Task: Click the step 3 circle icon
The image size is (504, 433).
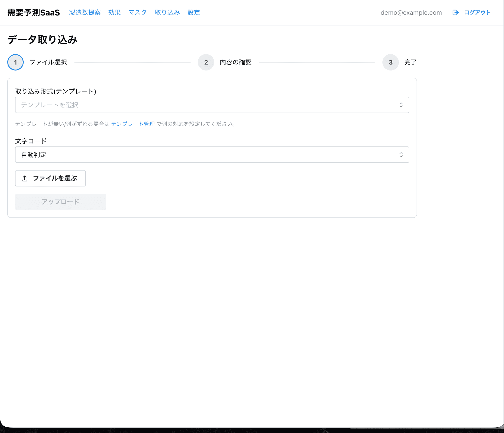Action: [391, 62]
